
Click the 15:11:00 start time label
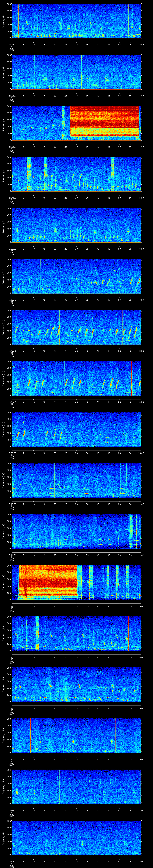coord(12,555)
